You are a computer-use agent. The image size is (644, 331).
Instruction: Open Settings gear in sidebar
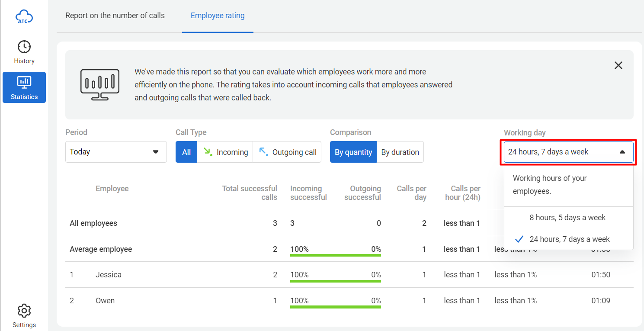24,316
